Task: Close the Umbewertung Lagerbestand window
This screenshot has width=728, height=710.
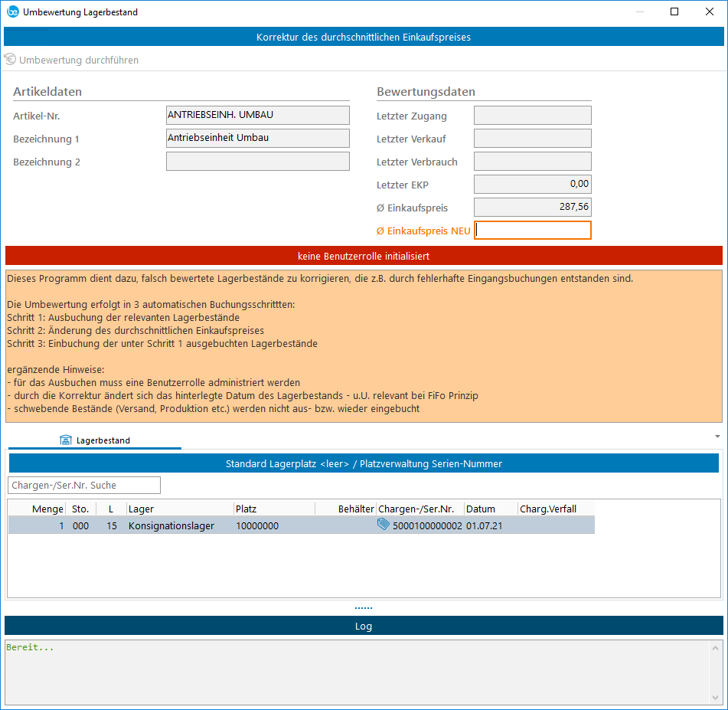Action: pyautogui.click(x=710, y=12)
